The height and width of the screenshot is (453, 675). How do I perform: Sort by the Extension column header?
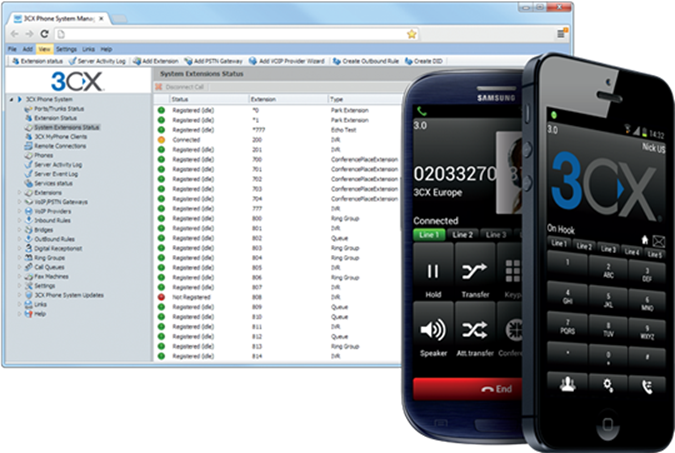coord(288,99)
